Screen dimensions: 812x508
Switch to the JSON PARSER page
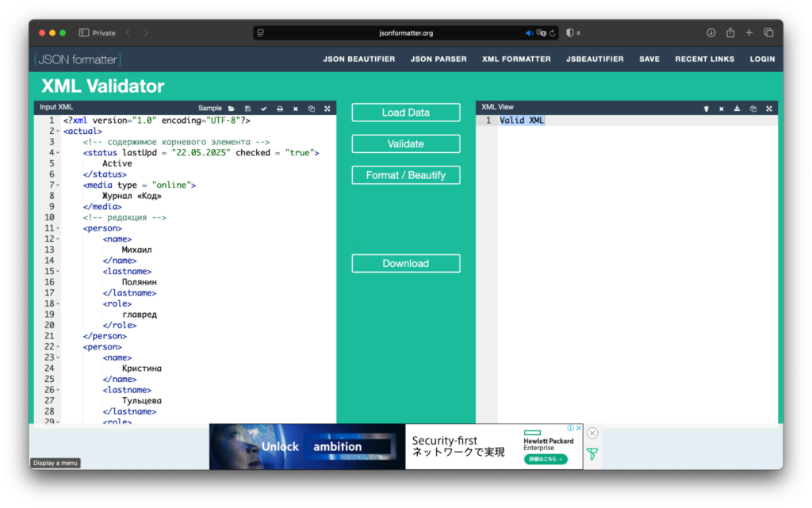tap(438, 59)
